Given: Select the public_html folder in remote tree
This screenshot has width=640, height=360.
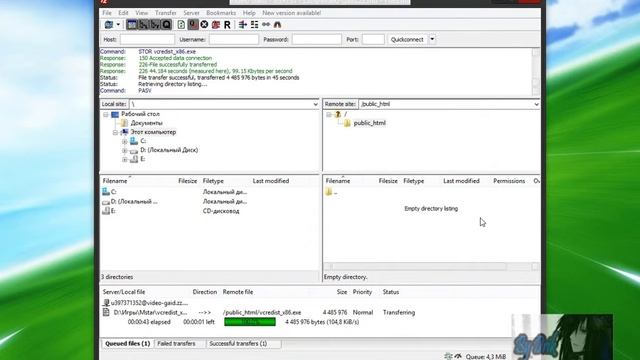Looking at the screenshot, I should point(369,123).
